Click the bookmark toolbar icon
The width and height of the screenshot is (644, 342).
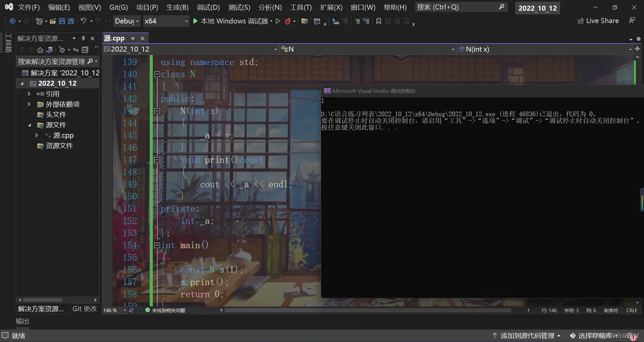(x=379, y=21)
